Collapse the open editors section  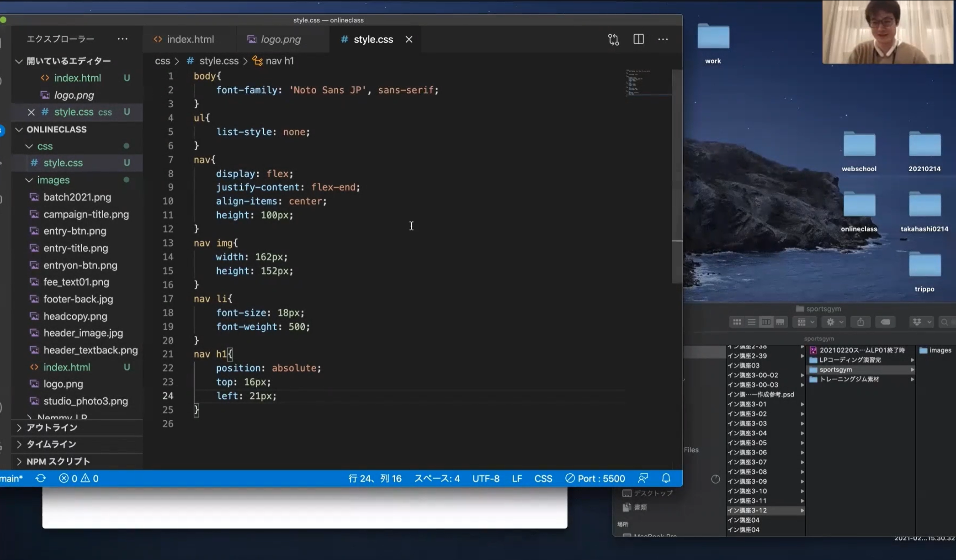tap(19, 61)
